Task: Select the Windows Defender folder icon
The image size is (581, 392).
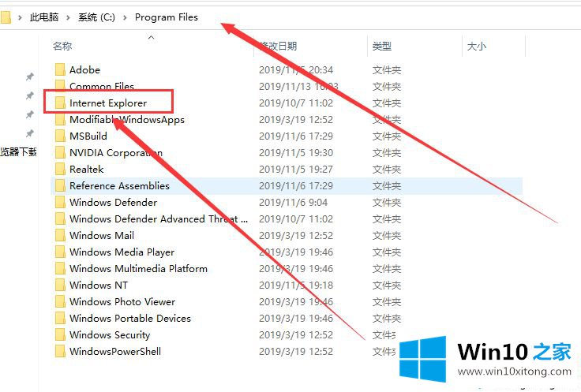Action: pos(60,202)
